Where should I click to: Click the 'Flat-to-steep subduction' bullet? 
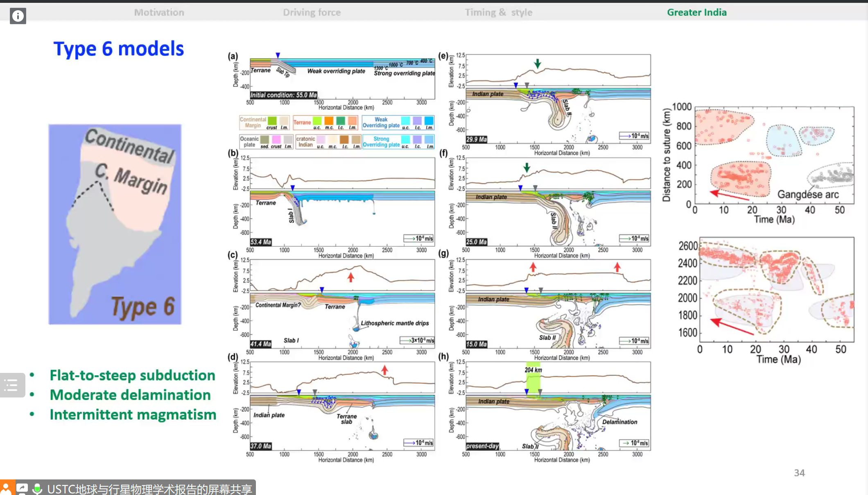(x=132, y=375)
